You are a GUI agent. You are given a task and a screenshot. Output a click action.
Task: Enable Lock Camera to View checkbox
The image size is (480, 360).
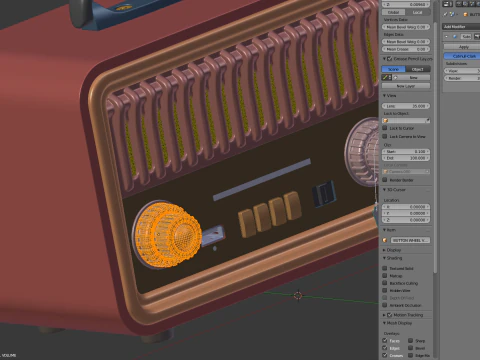[x=385, y=136]
